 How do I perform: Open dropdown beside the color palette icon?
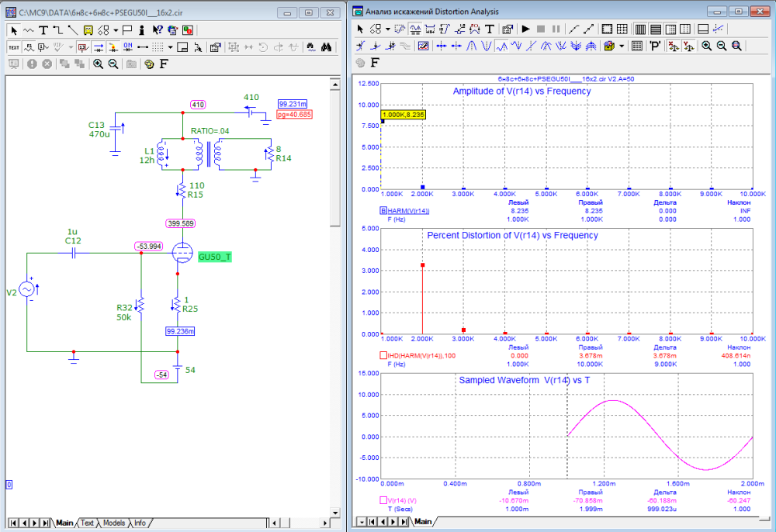coord(621,47)
